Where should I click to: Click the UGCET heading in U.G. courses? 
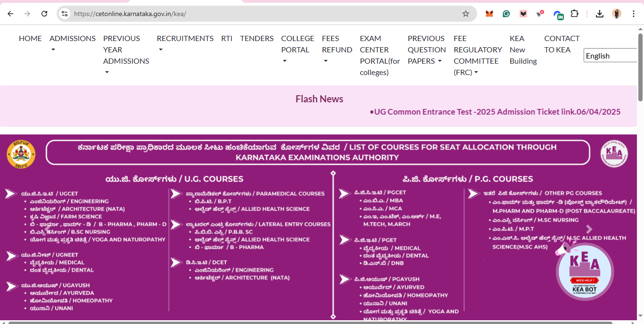tap(50, 193)
